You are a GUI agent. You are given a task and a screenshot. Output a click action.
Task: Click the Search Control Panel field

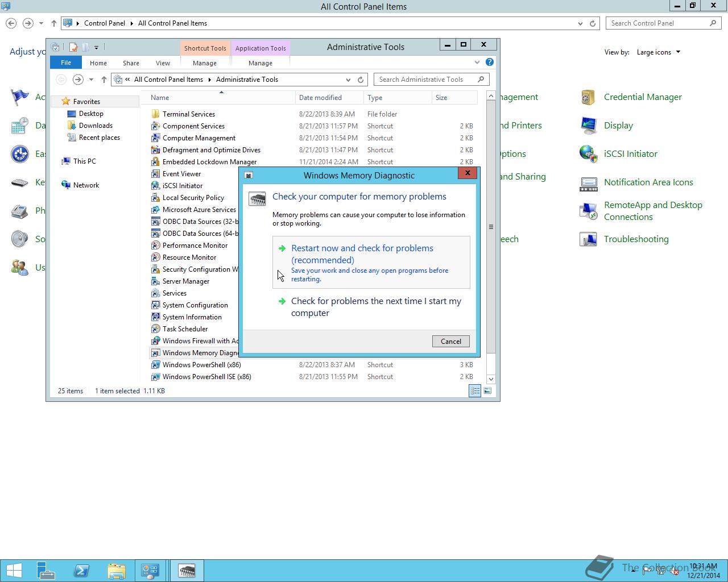click(664, 23)
